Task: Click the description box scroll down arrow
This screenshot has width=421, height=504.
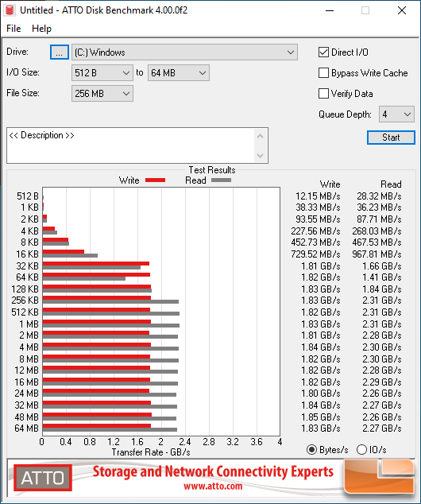Action: (260, 156)
